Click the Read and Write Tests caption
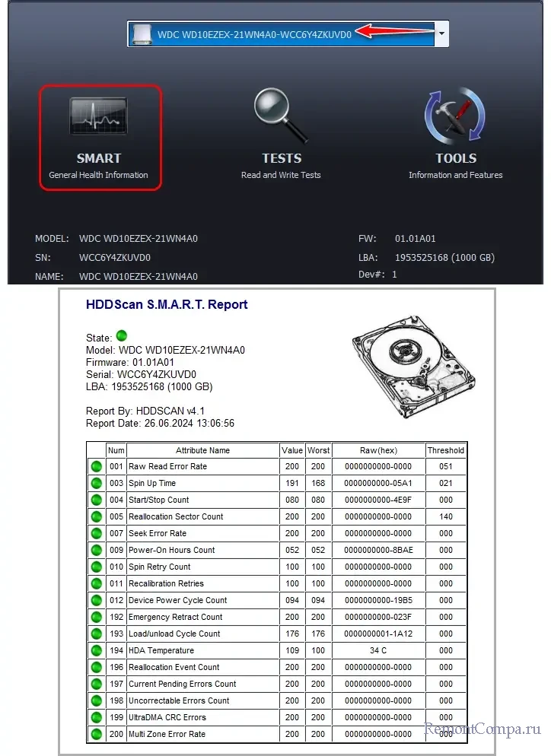 pos(281,175)
